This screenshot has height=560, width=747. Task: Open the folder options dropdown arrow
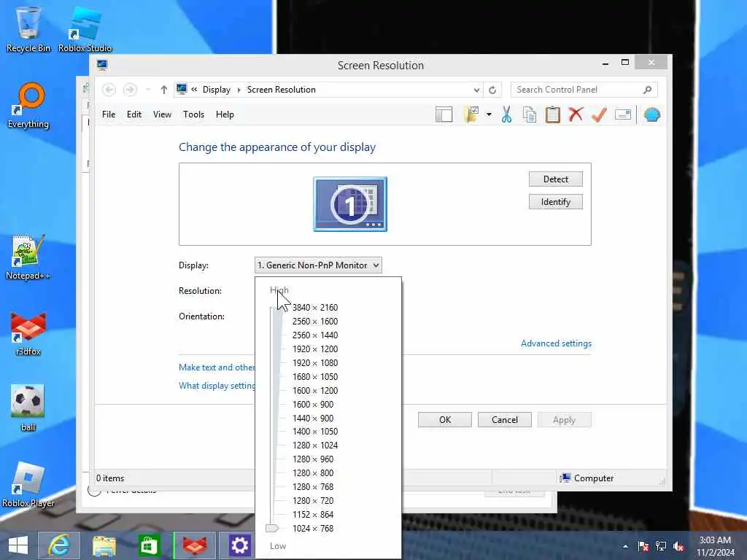click(x=489, y=114)
